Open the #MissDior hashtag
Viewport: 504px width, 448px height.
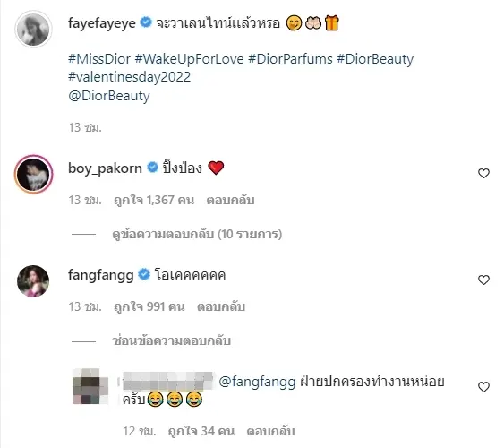coord(99,59)
